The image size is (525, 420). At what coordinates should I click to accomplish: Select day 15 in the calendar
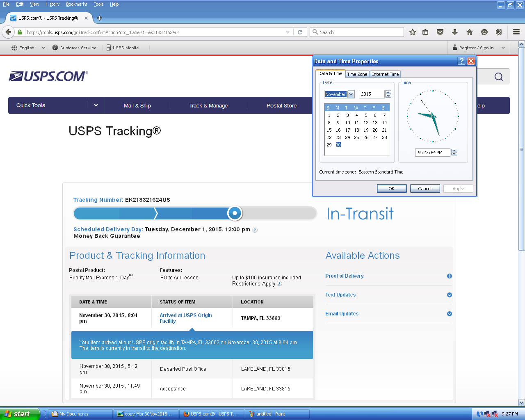pyautogui.click(x=329, y=130)
